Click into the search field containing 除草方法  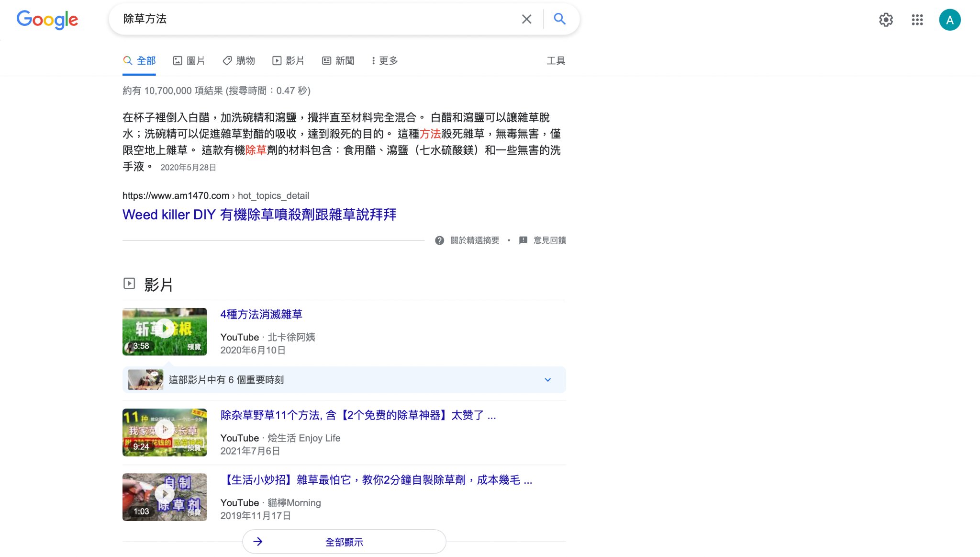316,19
